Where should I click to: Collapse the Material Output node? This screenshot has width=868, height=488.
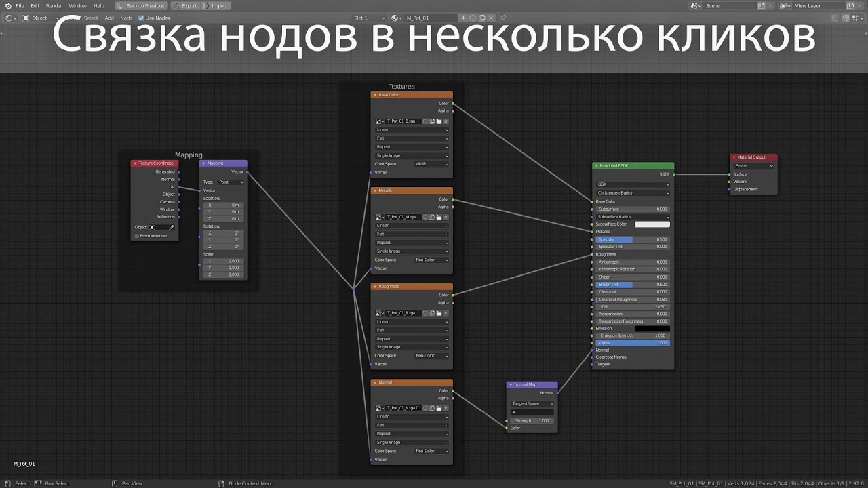733,157
